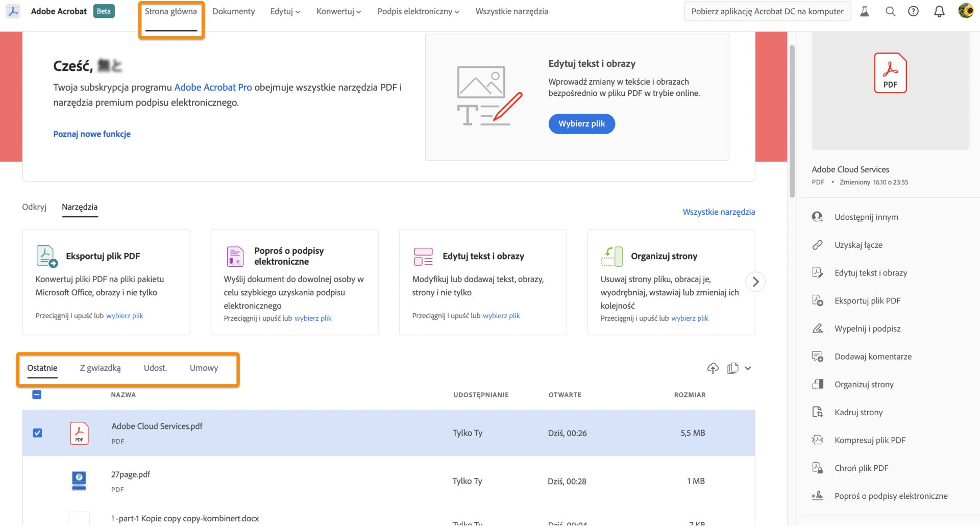The image size is (980, 532).
Task: Open the Dokumenty tab
Action: point(233,11)
